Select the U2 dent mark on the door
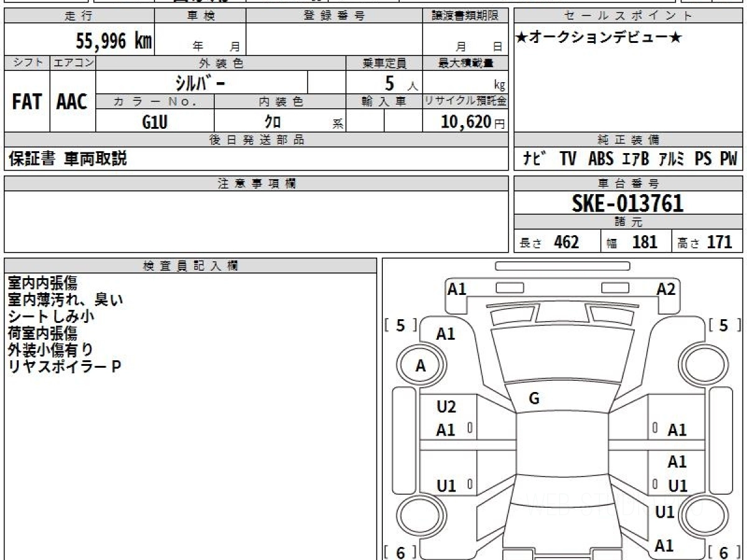 click(446, 407)
